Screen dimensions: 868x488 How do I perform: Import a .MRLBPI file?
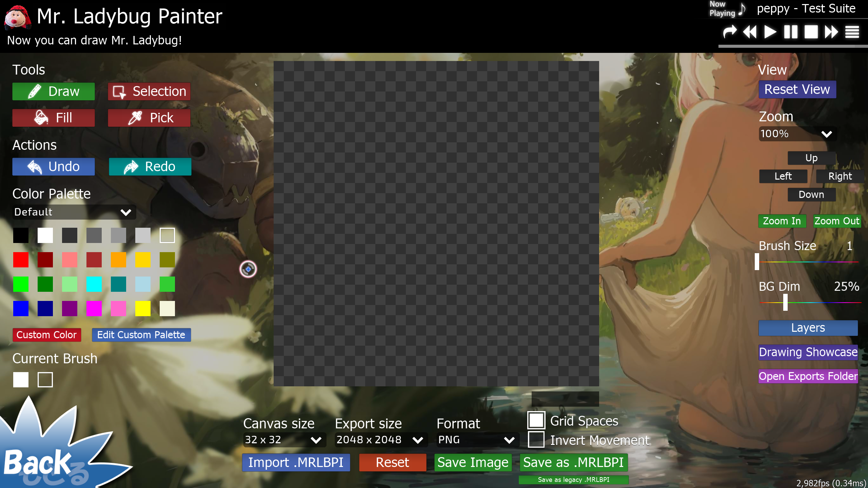296,463
